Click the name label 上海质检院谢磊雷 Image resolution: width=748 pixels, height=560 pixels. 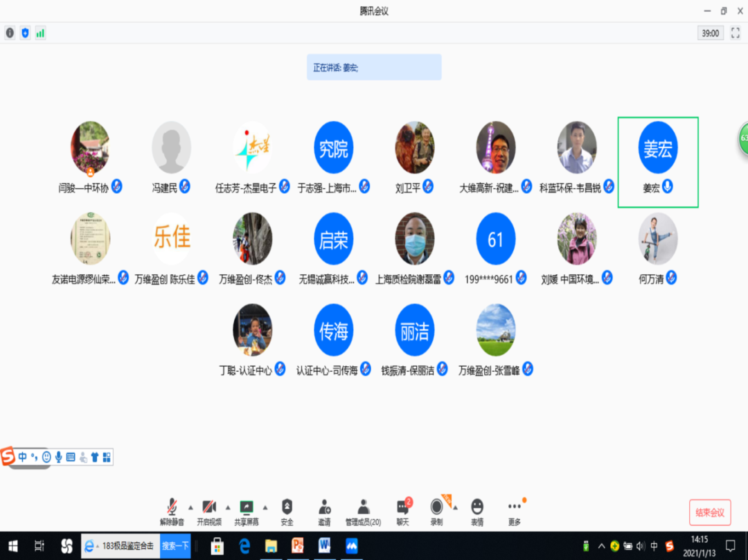(x=408, y=279)
